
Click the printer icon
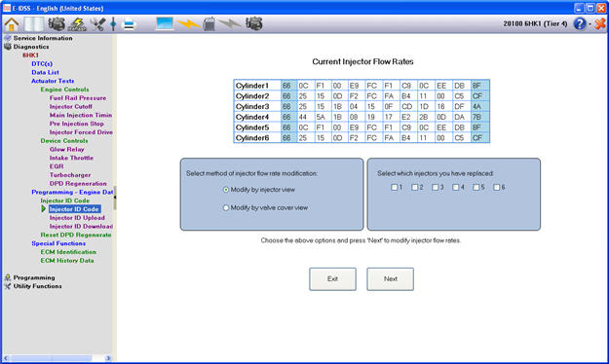tap(129, 24)
